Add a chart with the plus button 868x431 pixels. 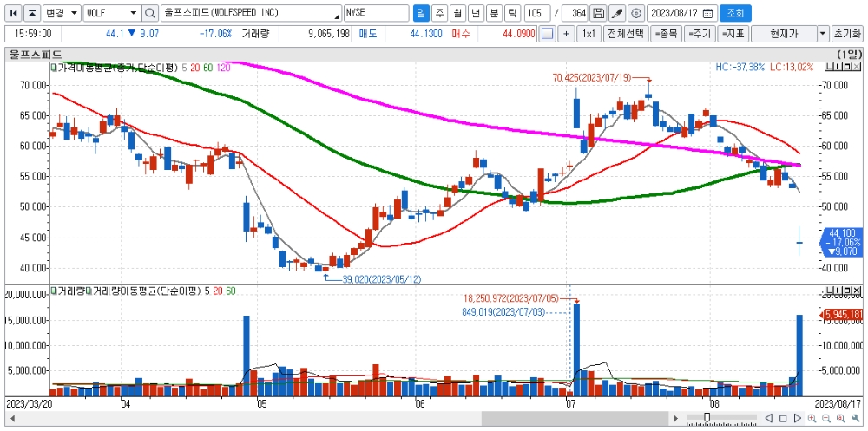566,34
